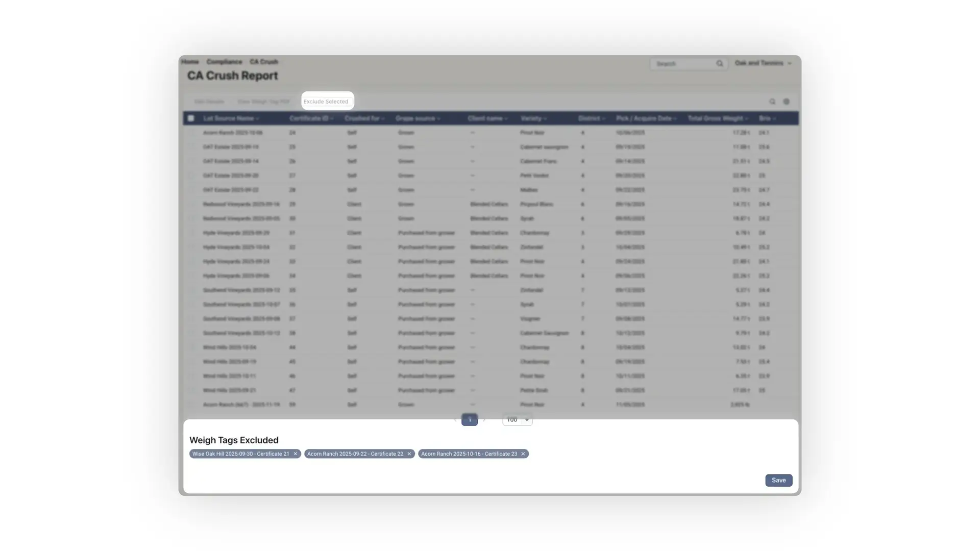Image resolution: width=980 pixels, height=551 pixels.
Task: Click the sort arrow on the Brix column
Action: (x=774, y=118)
